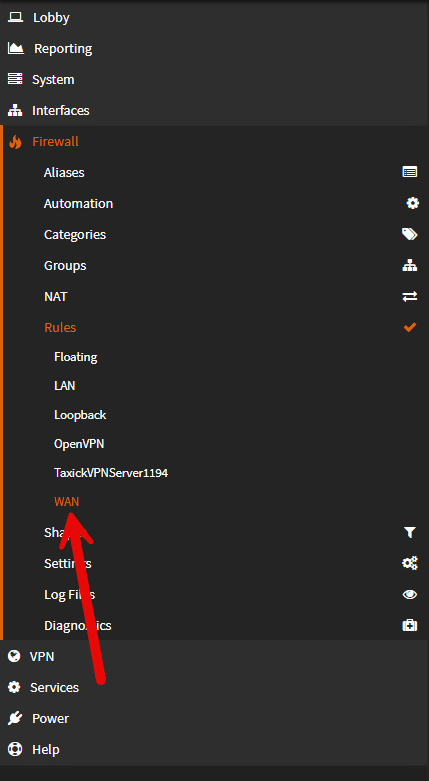
Task: Click the Categories tags icon
Action: coord(410,234)
